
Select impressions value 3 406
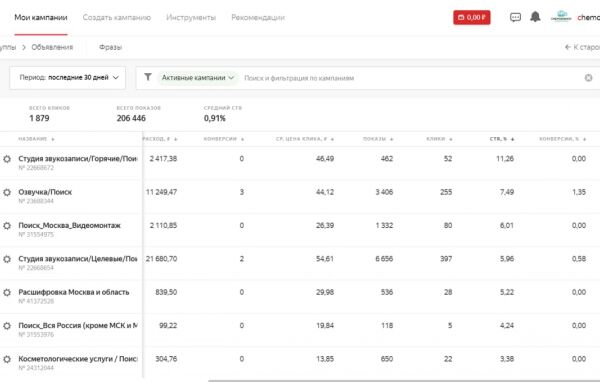point(384,192)
